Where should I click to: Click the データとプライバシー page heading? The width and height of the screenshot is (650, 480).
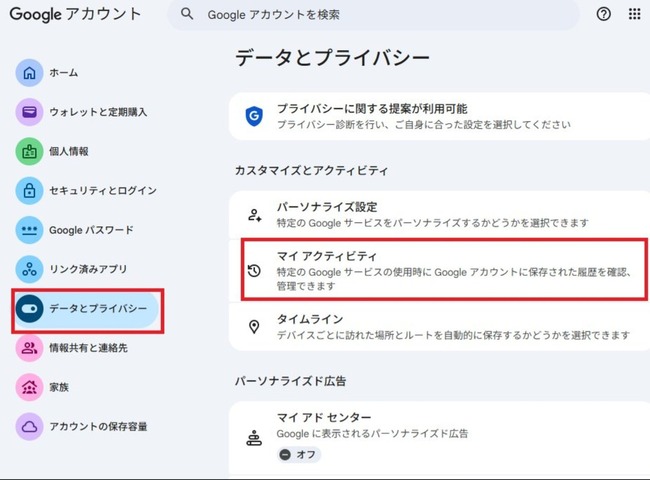pyautogui.click(x=332, y=57)
